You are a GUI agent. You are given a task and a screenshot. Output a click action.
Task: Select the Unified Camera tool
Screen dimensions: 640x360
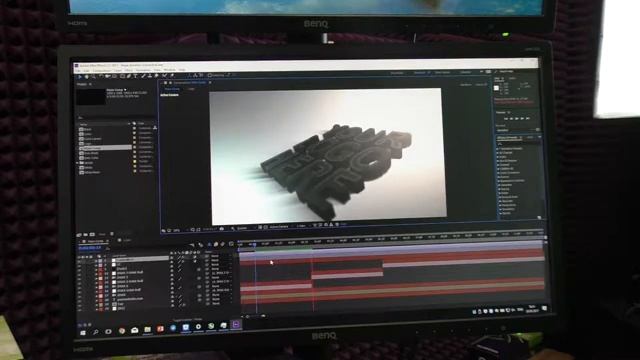click(108, 76)
